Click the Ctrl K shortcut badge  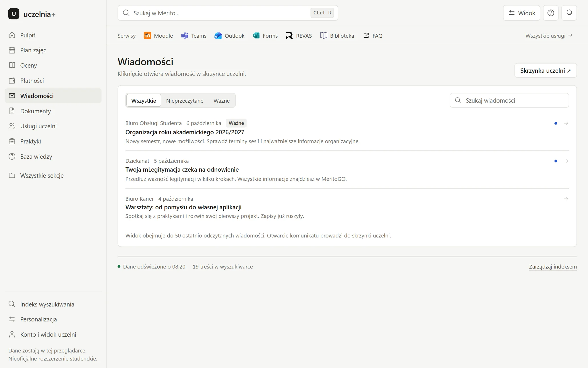pos(322,13)
